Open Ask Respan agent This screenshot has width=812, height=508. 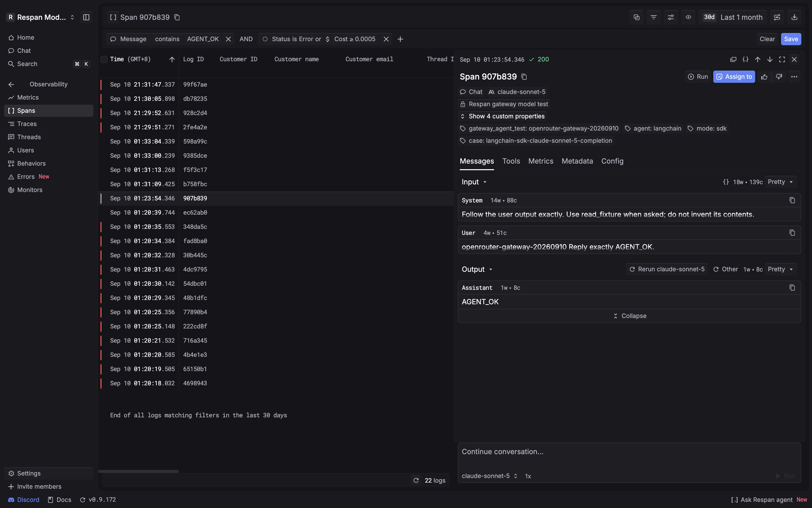coord(769,500)
